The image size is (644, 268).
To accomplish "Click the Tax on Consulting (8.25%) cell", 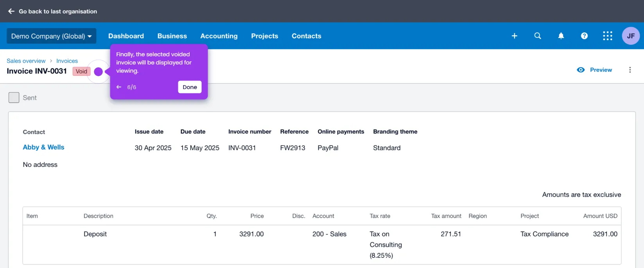I will pos(386,245).
